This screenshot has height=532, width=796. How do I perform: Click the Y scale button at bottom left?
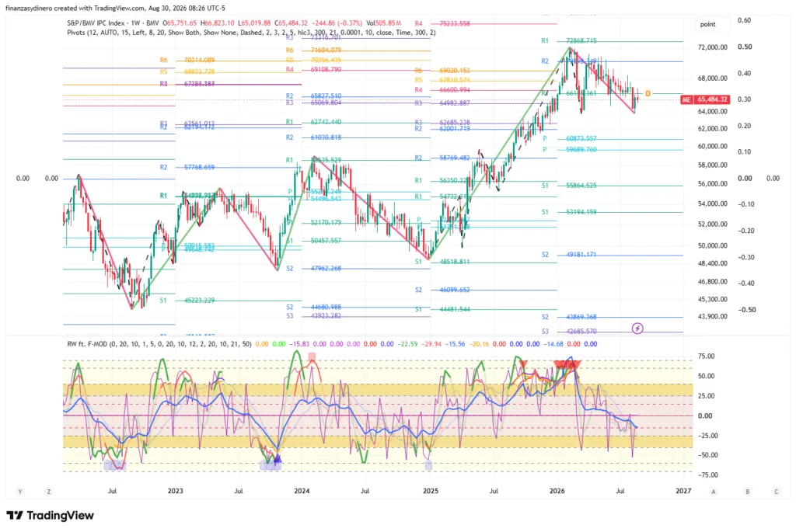[20, 492]
